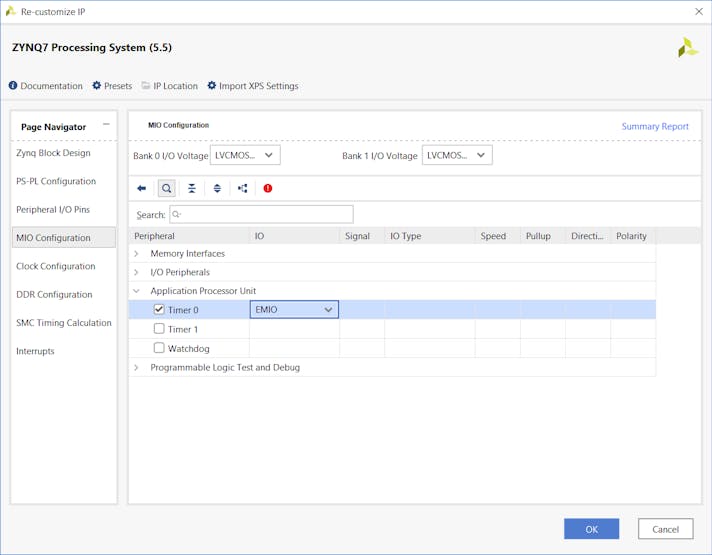Click Import XPS Settings link
This screenshot has height=555, width=712.
pos(259,86)
